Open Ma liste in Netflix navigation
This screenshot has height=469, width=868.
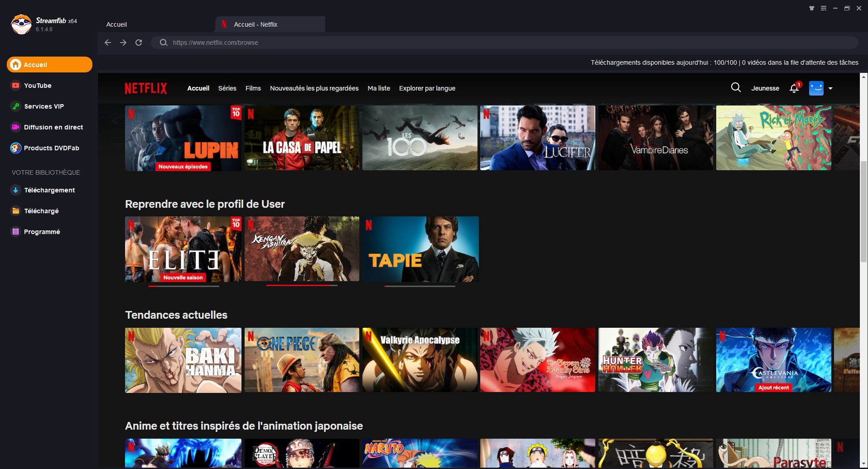379,88
